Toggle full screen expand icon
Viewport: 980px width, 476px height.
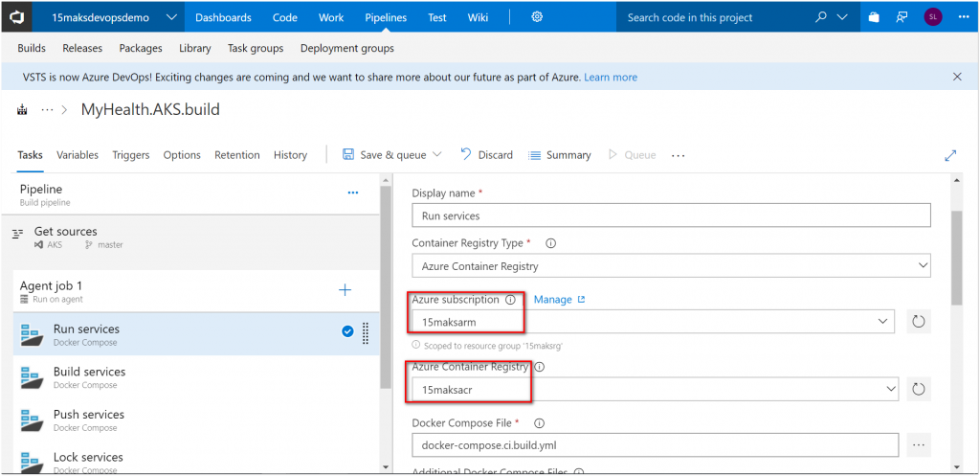click(950, 155)
